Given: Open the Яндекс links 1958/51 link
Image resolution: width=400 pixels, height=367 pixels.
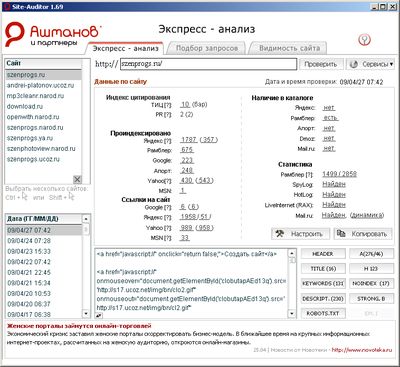Looking at the screenshot, I should tap(195, 217).
